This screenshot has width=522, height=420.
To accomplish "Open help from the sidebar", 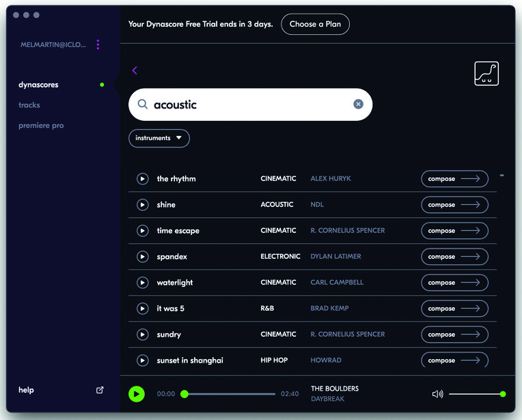I will click(x=26, y=390).
